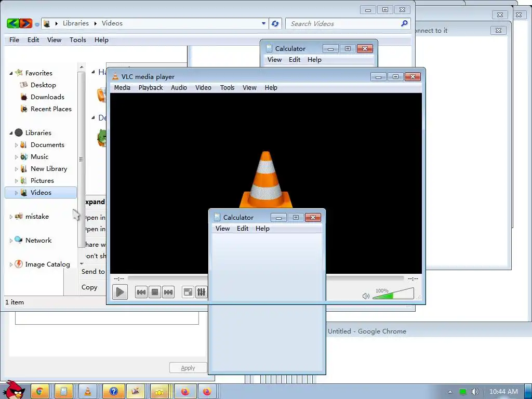Stop playback in VLC
Image resolution: width=532 pixels, height=399 pixels.
point(155,292)
